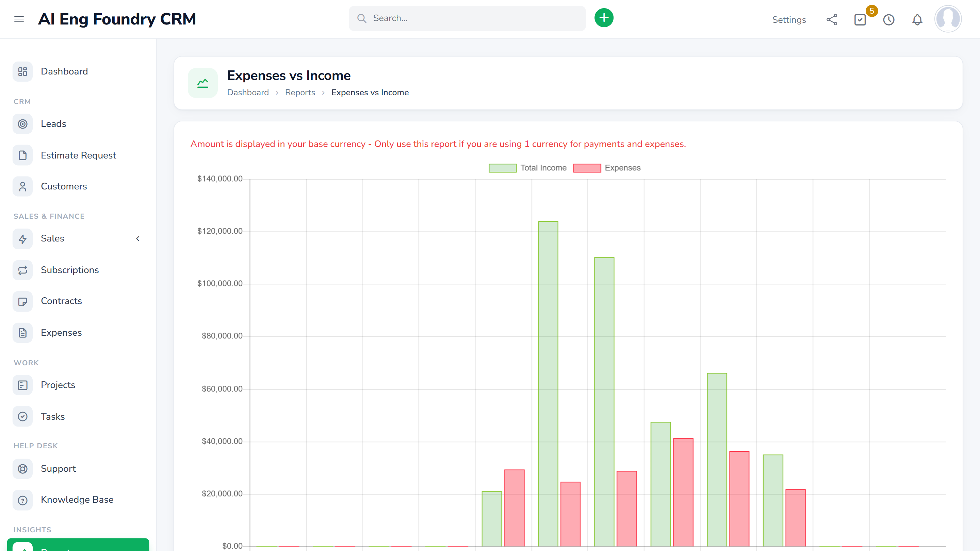This screenshot has height=551, width=980.
Task: Click the Expenses vs Income breadcrumb text
Action: coord(370,93)
